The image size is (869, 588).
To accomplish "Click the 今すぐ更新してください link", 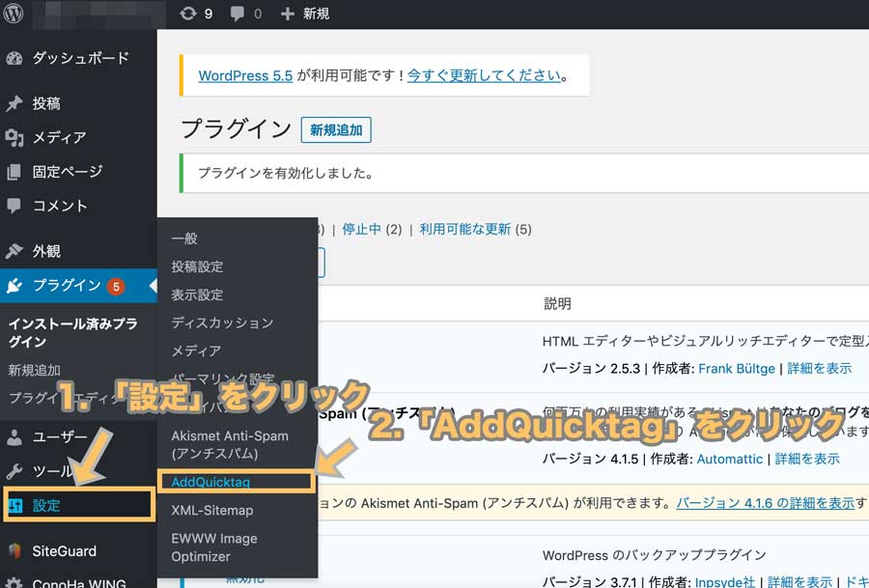I will pos(485,75).
